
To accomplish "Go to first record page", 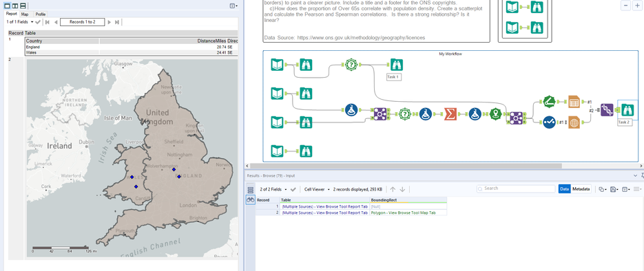I will tap(48, 22).
